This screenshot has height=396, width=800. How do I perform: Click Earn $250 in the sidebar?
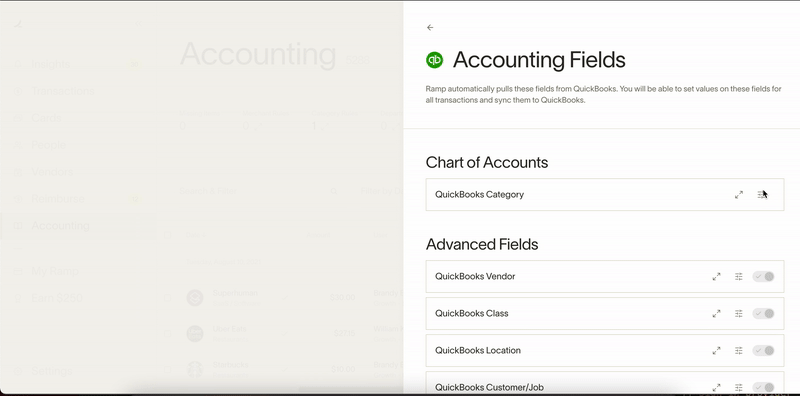tap(57, 298)
